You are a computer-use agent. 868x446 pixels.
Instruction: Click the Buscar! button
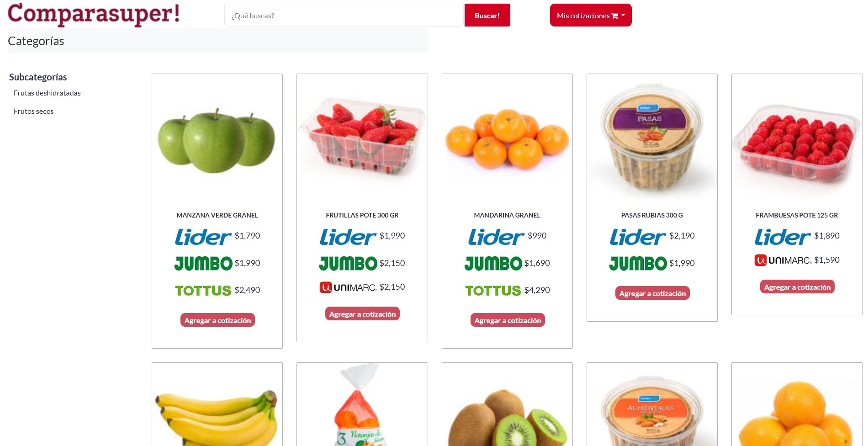click(487, 15)
